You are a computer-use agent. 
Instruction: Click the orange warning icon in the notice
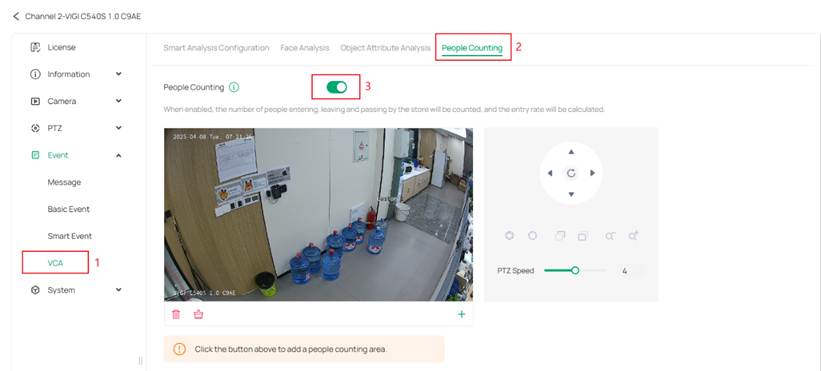(179, 349)
